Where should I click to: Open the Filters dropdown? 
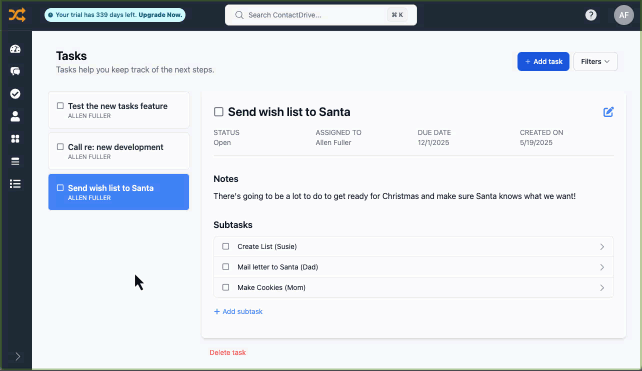tap(595, 61)
